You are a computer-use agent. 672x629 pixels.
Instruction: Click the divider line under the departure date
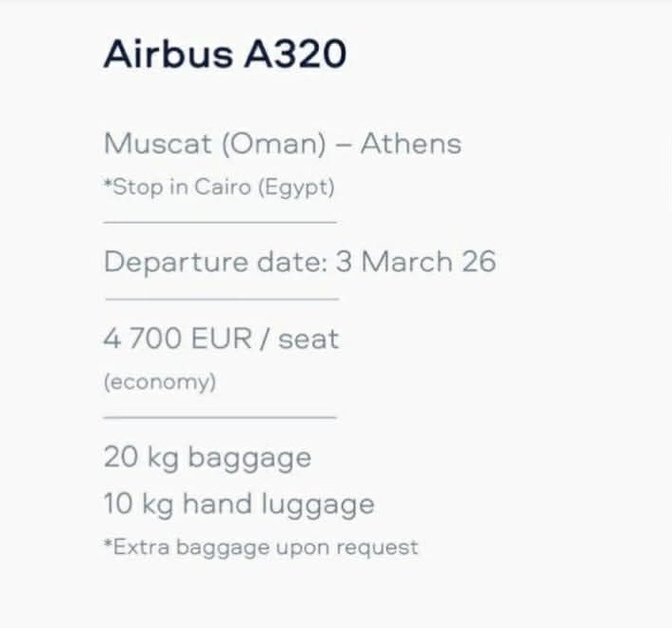(220, 298)
